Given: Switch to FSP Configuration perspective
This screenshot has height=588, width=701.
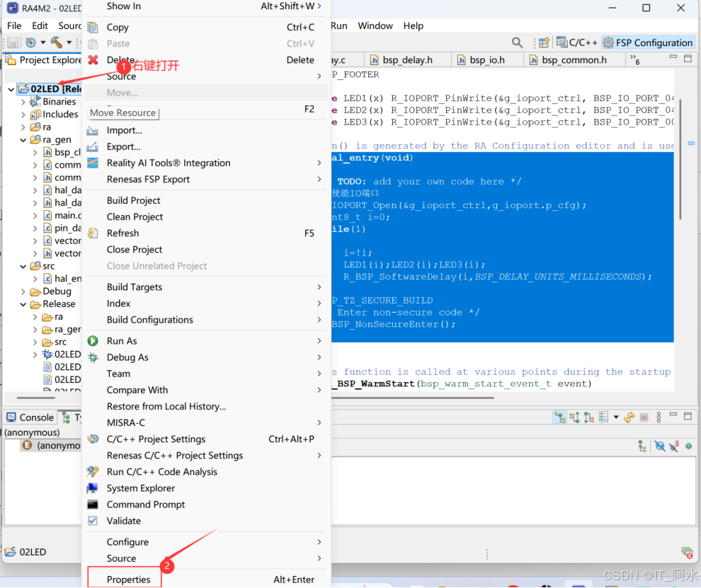Looking at the screenshot, I should coord(648,42).
